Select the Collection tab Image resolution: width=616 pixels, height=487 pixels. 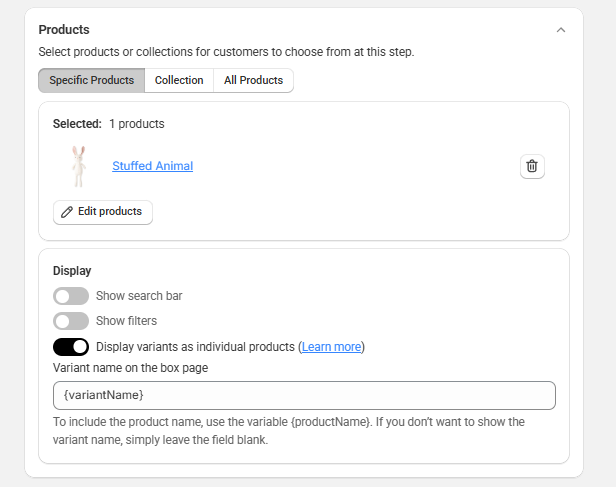click(179, 80)
